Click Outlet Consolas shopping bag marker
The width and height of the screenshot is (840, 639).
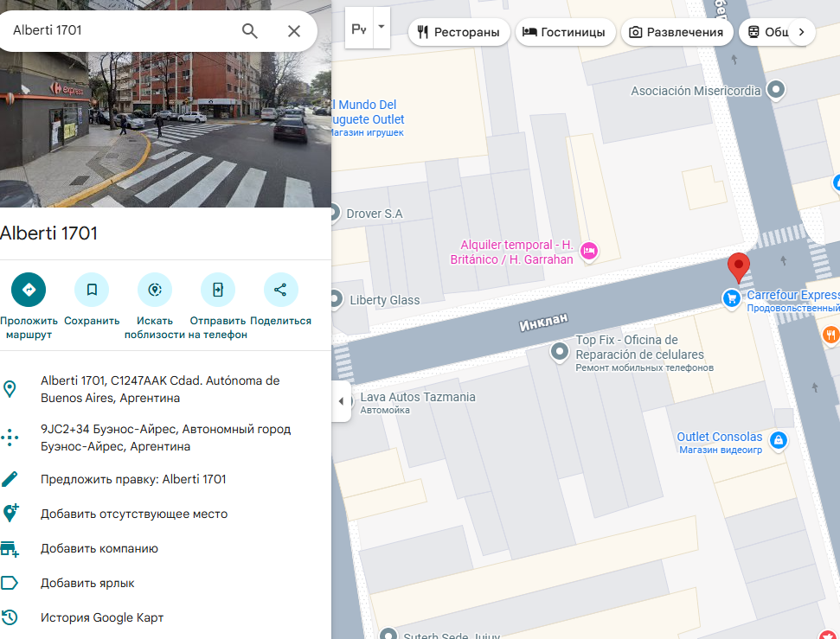779,440
